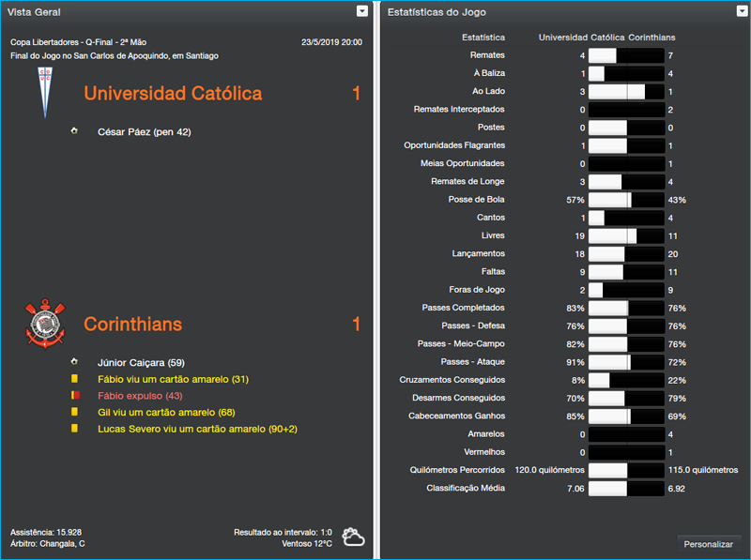
Task: Open the Vista Geral panel dropdown arrow
Action: coord(362,11)
